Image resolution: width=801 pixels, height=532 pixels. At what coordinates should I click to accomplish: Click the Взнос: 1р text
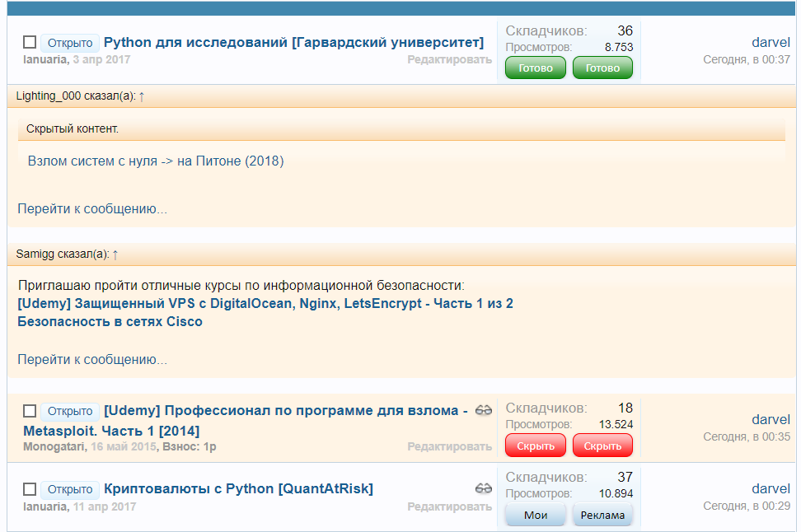[x=190, y=446]
